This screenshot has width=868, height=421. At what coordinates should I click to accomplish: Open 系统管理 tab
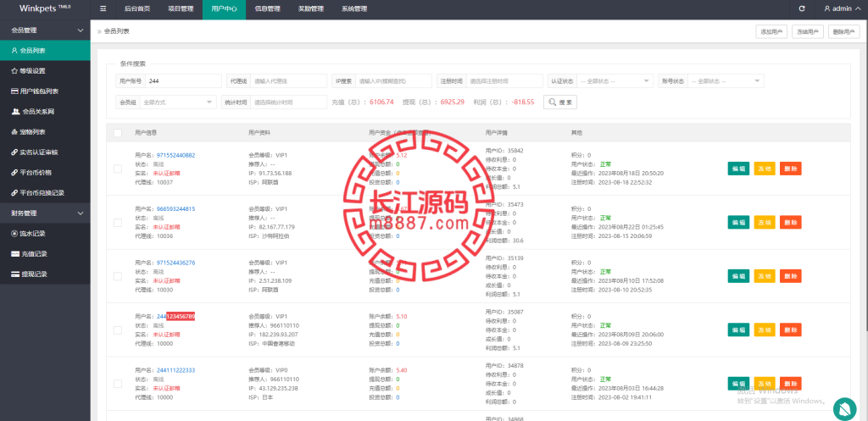coord(354,8)
